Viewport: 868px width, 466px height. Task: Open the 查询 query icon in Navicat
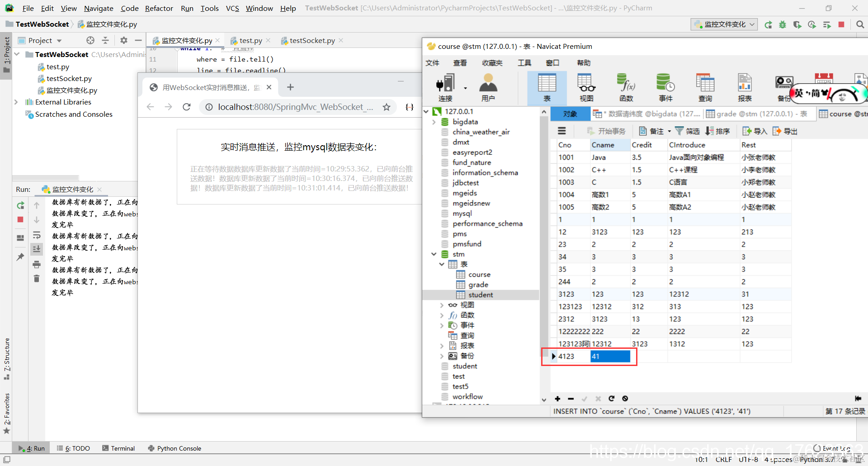point(705,88)
